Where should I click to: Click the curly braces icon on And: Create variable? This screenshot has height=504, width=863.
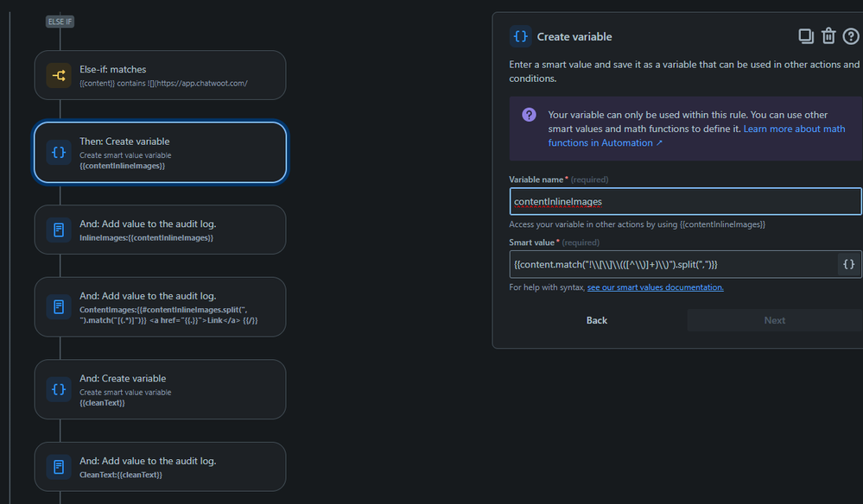pyautogui.click(x=59, y=389)
